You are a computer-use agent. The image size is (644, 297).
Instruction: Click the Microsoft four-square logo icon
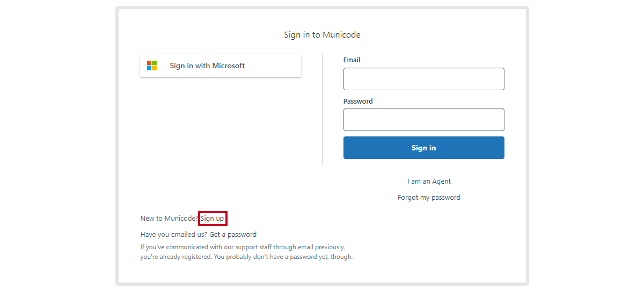[152, 66]
